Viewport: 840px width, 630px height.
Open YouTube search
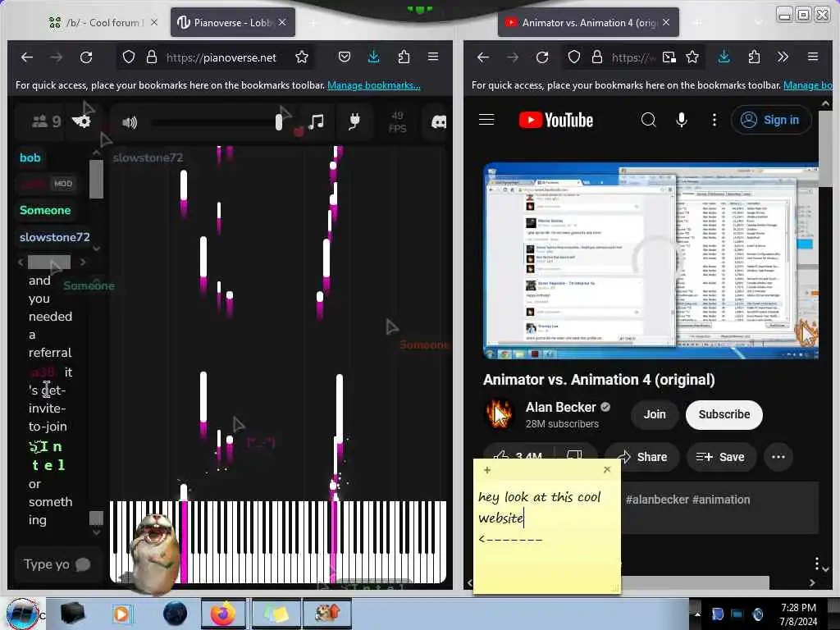648,120
